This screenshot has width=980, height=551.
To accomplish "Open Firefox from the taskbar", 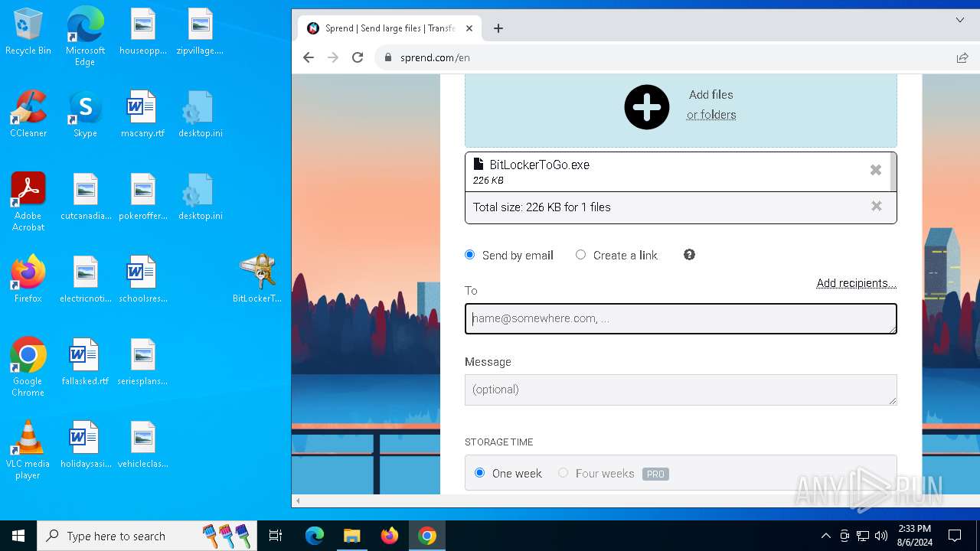I will pos(390,536).
